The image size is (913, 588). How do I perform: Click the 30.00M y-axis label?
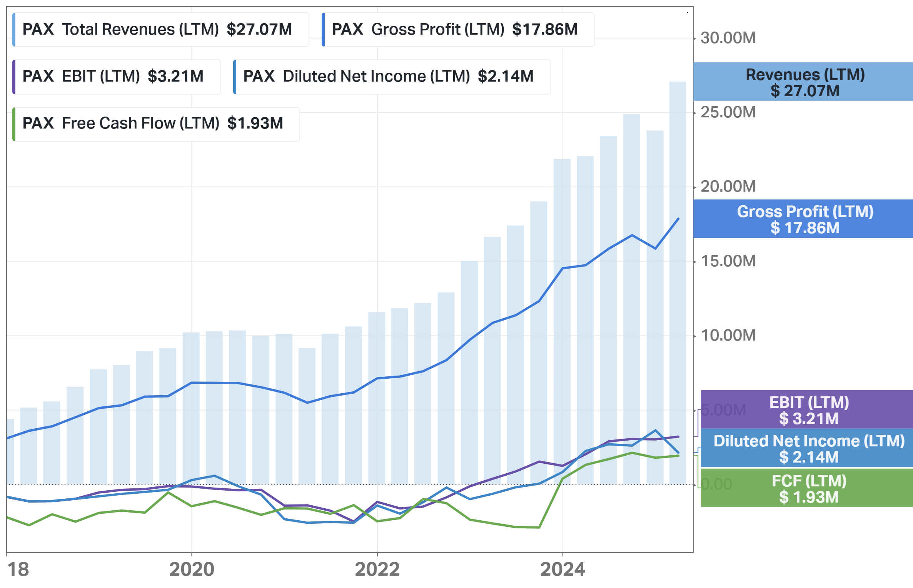pyautogui.click(x=728, y=38)
